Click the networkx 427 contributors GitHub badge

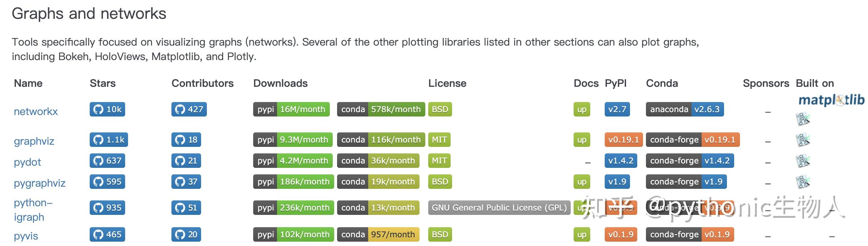pyautogui.click(x=189, y=109)
